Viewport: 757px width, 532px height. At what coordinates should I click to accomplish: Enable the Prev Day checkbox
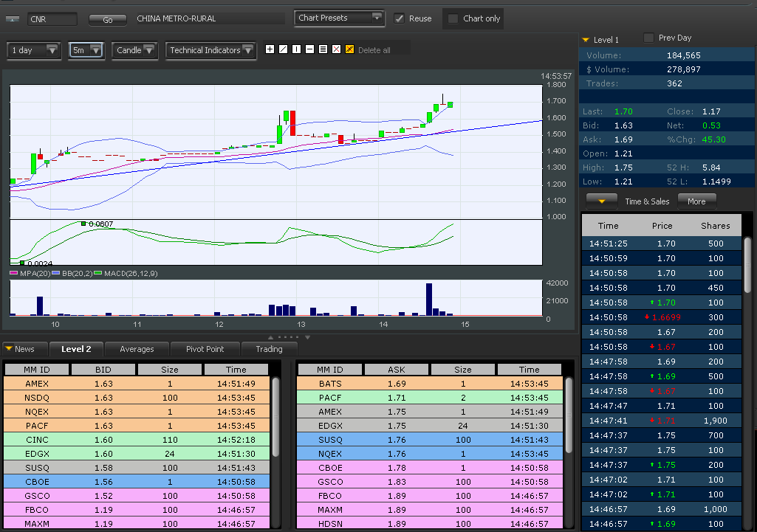(x=649, y=38)
